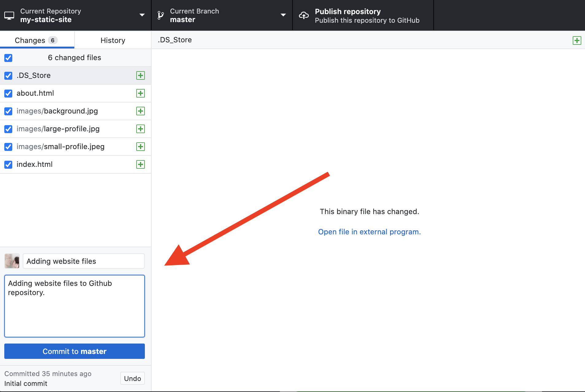
Task: Click the green plus icon for index.html
Action: pos(140,164)
